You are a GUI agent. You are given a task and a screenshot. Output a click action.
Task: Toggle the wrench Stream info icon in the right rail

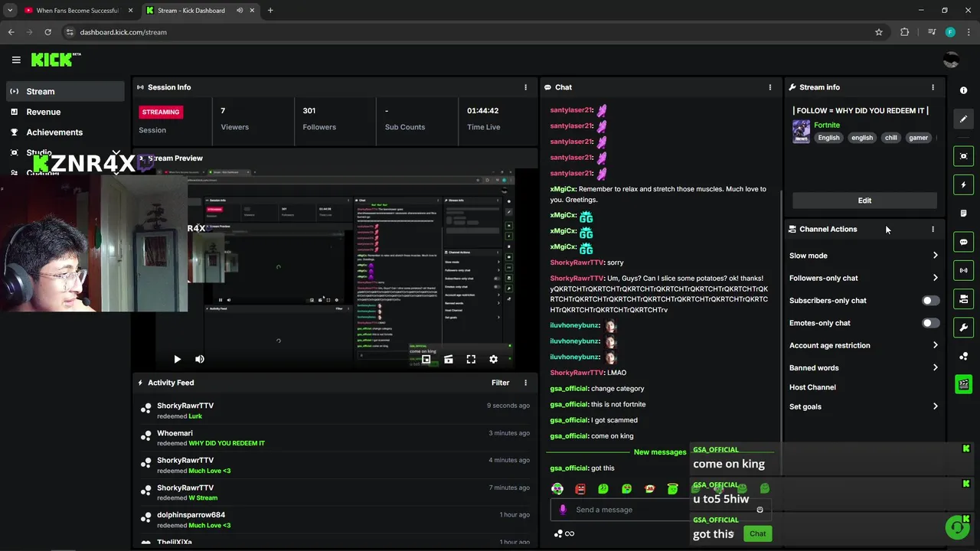(963, 328)
